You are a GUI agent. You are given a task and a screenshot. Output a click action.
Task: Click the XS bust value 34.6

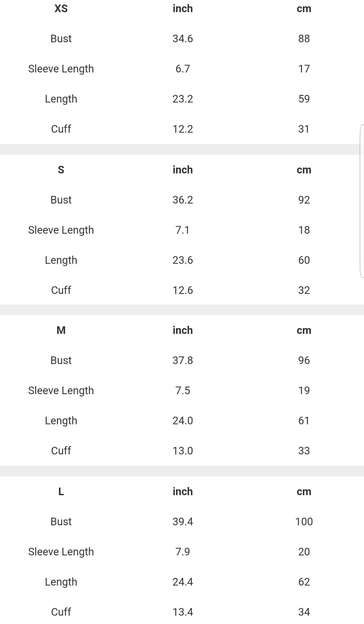(x=183, y=39)
